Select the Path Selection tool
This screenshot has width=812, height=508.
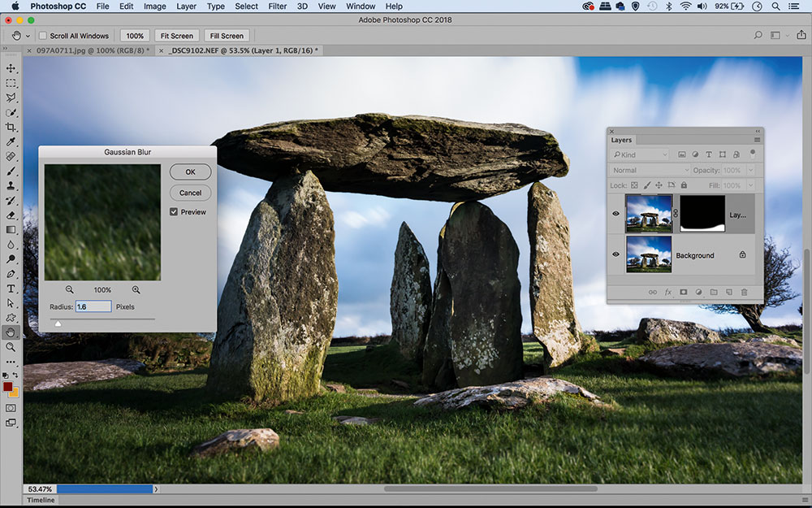(x=11, y=302)
